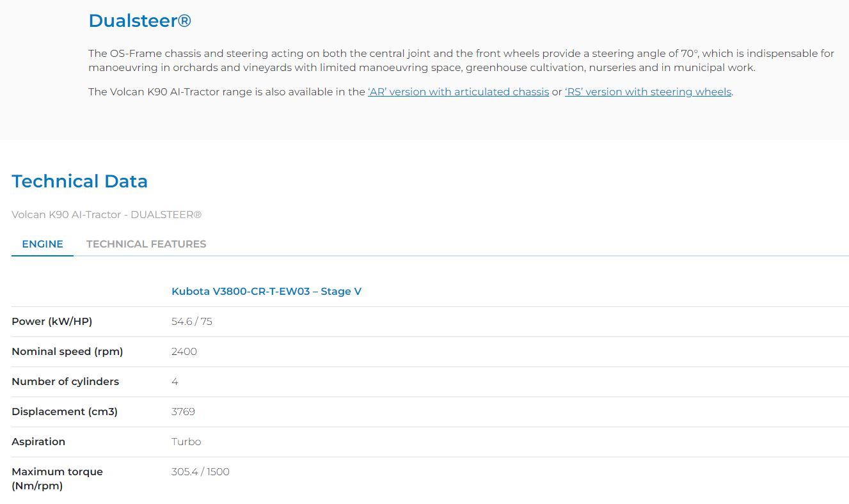Image resolution: width=849 pixels, height=504 pixels.
Task: Switch to the Technical Features tab
Action: pyautogui.click(x=146, y=244)
